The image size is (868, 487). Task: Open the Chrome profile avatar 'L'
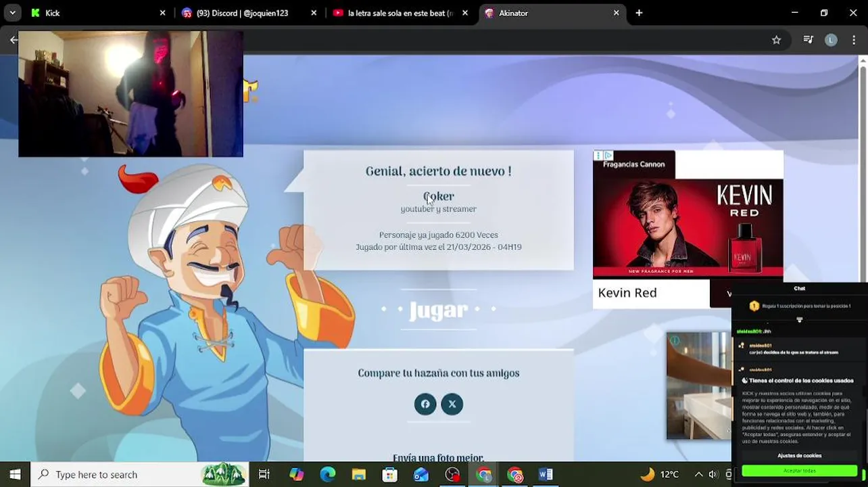click(x=831, y=40)
